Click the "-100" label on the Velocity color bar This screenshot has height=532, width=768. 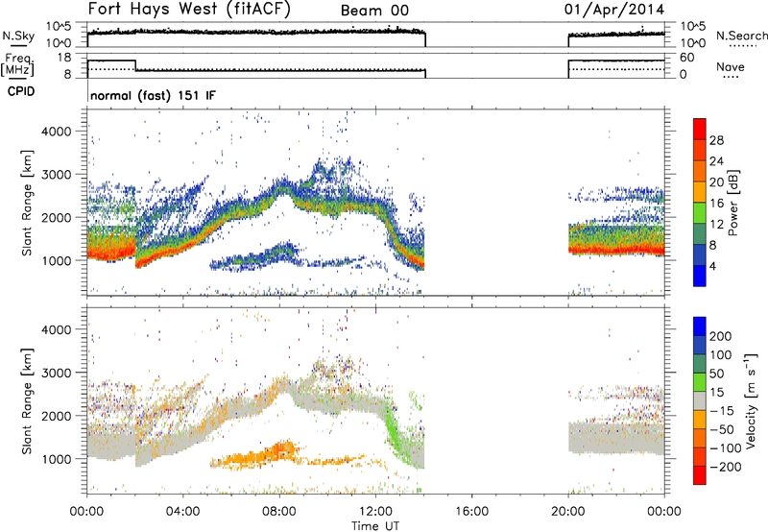725,448
